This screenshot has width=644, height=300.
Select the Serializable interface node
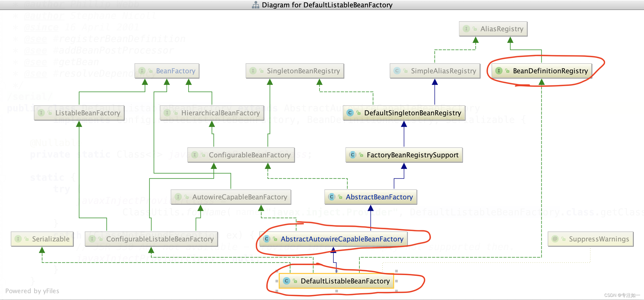point(42,239)
